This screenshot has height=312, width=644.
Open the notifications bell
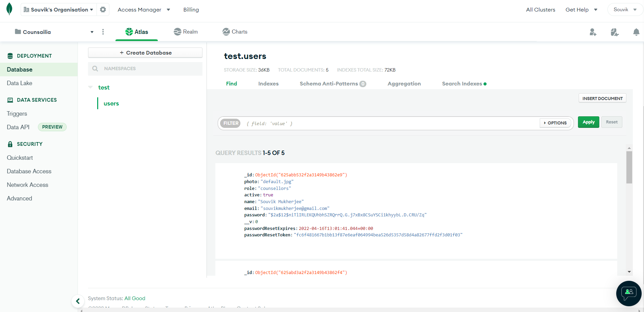coord(636,32)
